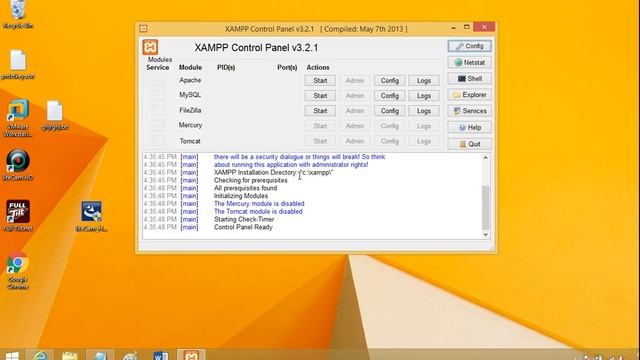
Task: Open the Windows Start button on taskbar
Action: click(12, 356)
